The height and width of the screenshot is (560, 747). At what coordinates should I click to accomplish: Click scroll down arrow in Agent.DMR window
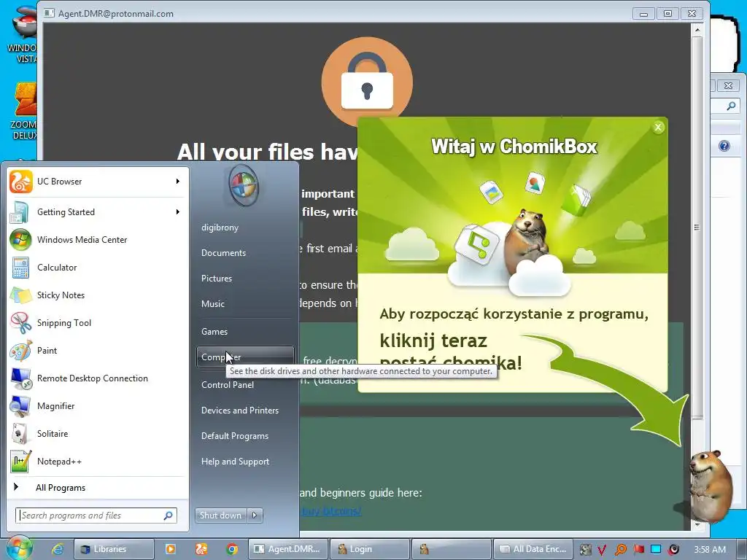(x=697, y=524)
